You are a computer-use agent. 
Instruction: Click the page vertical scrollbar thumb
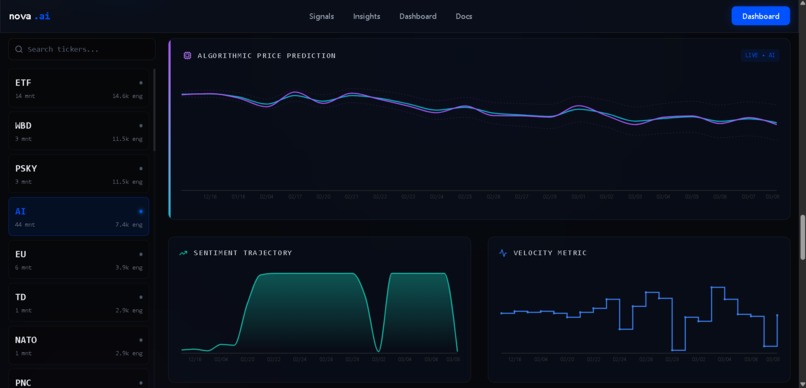[802, 237]
